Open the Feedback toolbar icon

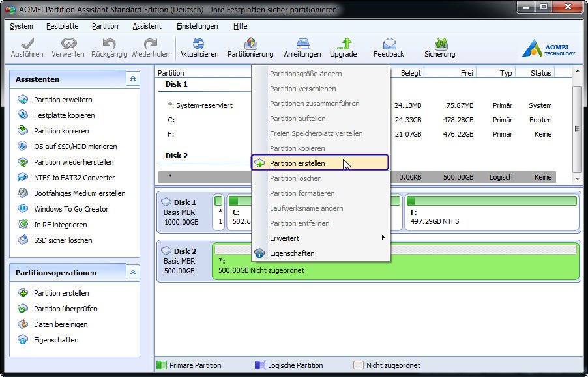[389, 44]
